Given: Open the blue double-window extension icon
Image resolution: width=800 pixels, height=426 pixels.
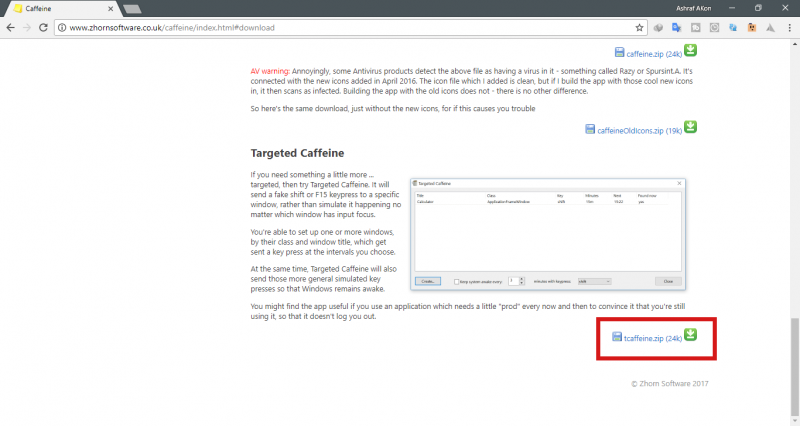Looking at the screenshot, I should 733,28.
